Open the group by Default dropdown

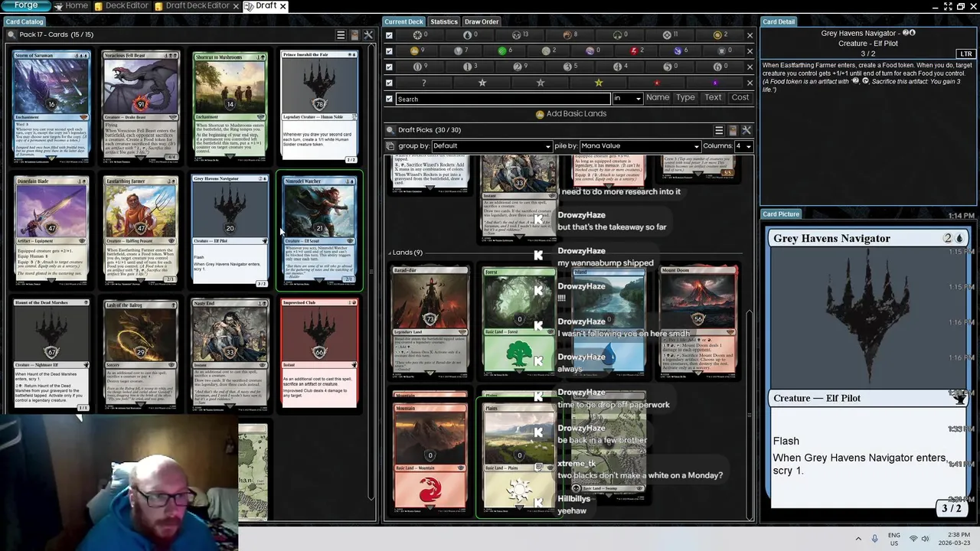coord(492,146)
